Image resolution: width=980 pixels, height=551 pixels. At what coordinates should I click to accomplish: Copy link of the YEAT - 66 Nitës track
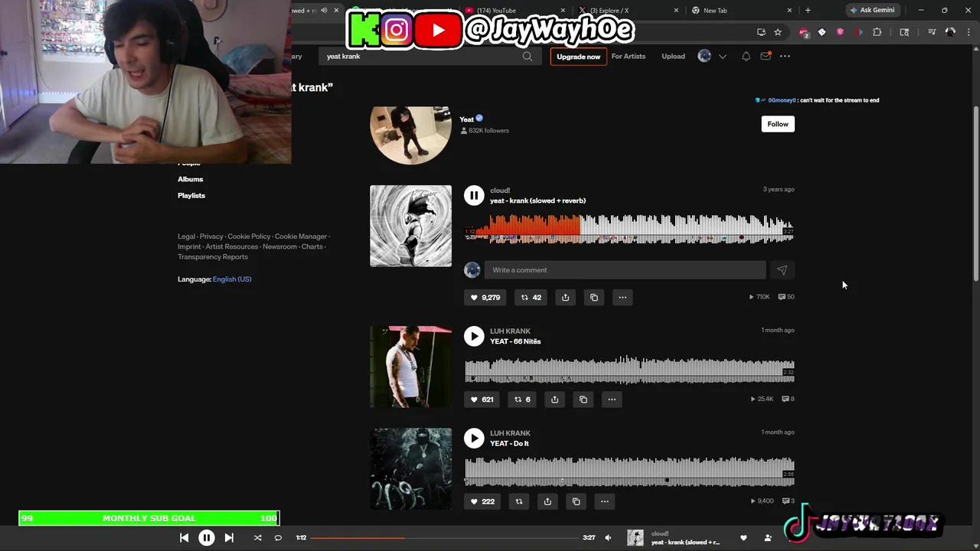(583, 399)
